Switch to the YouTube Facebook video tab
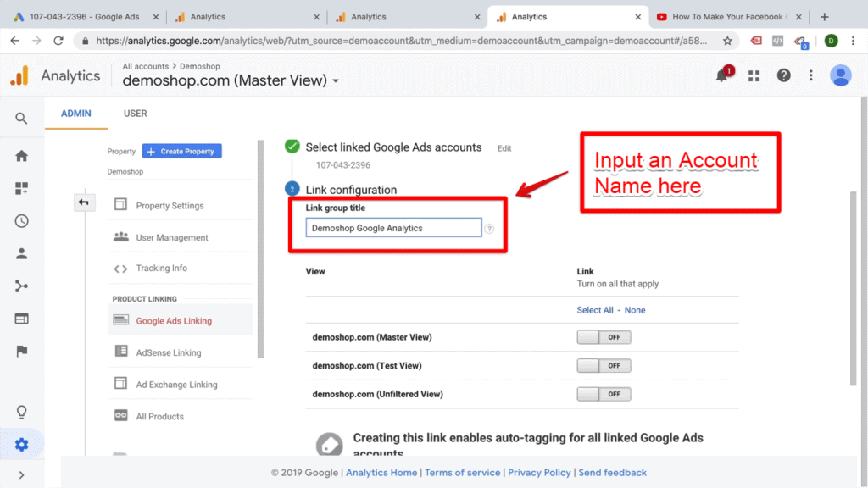This screenshot has height=488, width=868. tap(731, 17)
